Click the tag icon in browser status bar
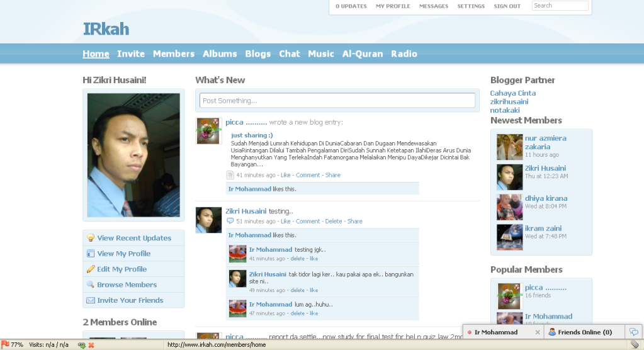 (x=635, y=345)
